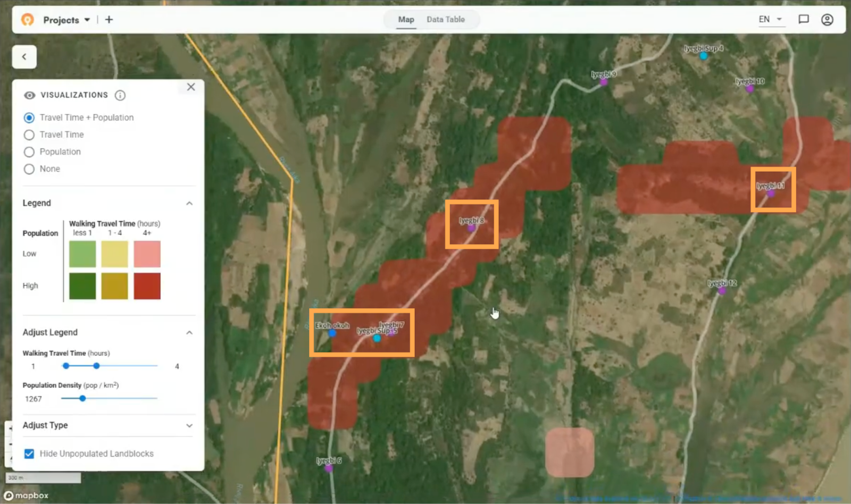Switch to the Map tab

click(x=406, y=20)
